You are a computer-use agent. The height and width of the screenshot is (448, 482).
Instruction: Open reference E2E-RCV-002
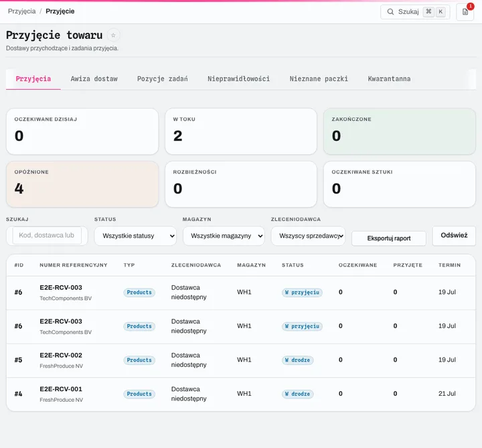click(61, 355)
